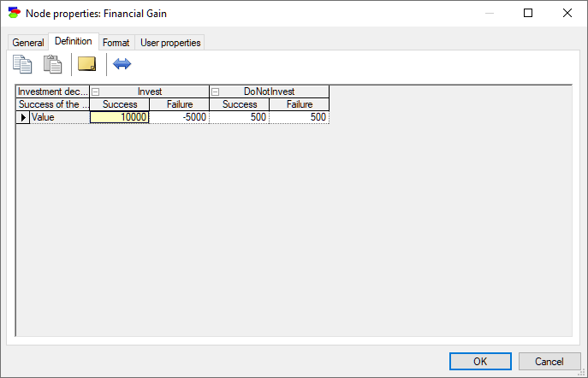Click the Copy icon in the toolbar
The width and height of the screenshot is (588, 378).
22,64
